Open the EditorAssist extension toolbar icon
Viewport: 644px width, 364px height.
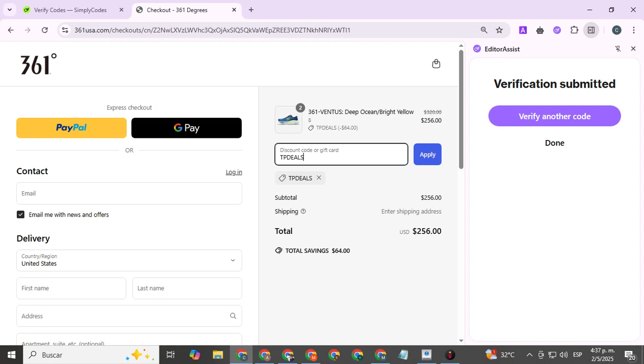(x=557, y=30)
